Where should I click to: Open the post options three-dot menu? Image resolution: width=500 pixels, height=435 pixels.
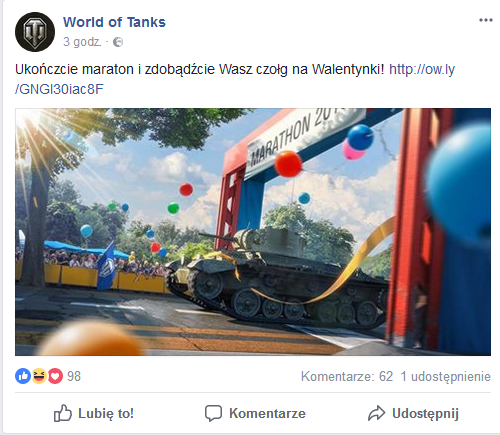coord(486,20)
